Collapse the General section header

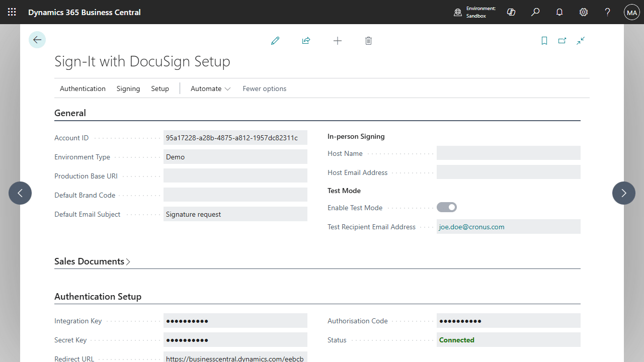pos(70,113)
